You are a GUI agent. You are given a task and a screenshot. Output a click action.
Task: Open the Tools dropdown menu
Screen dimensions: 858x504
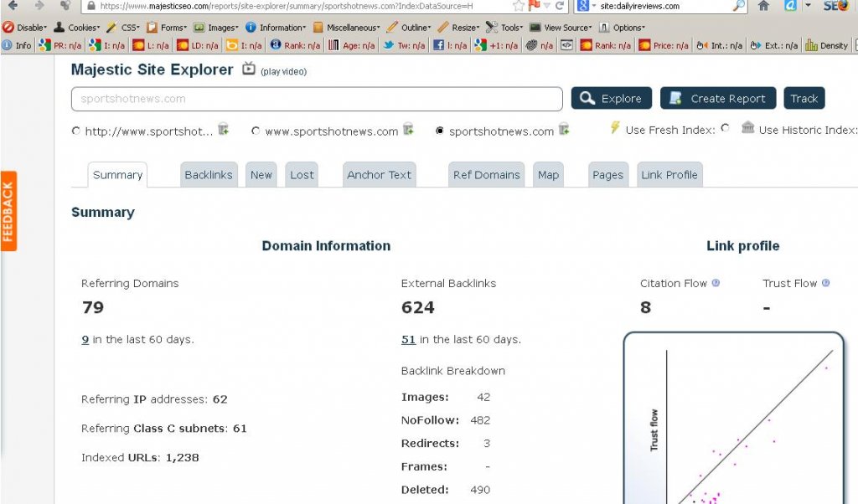coord(504,28)
